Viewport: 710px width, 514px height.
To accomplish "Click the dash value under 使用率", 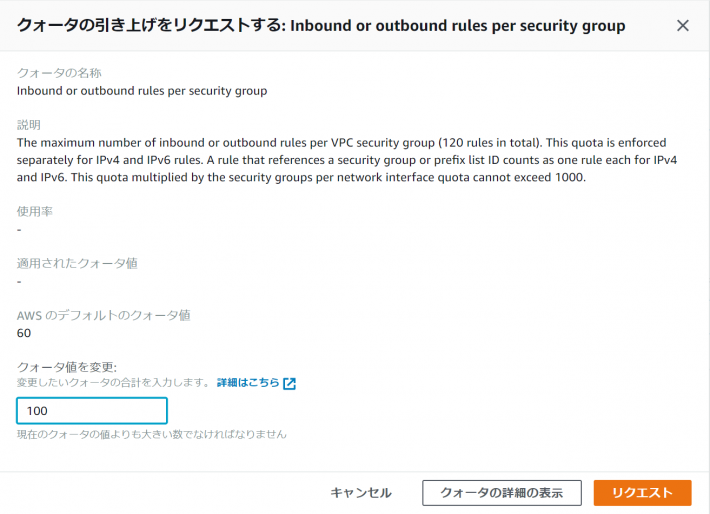I will click(x=19, y=230).
